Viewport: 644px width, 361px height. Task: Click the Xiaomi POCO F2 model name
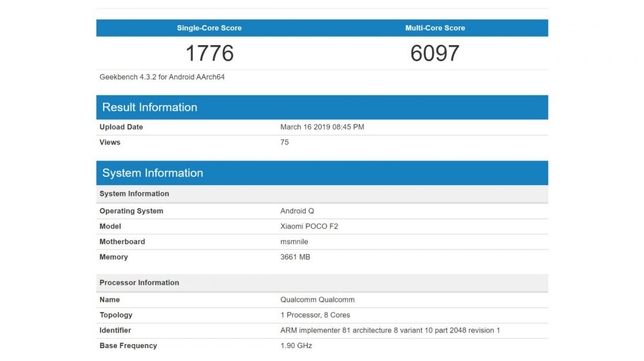click(310, 227)
